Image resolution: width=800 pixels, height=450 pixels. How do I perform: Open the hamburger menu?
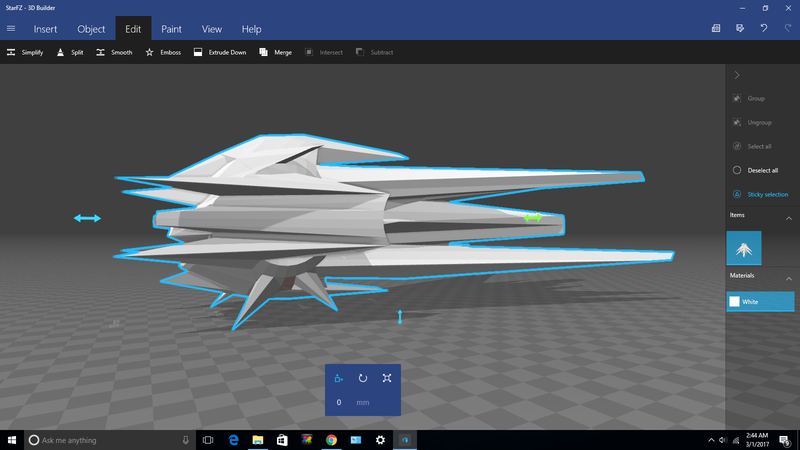click(x=11, y=29)
